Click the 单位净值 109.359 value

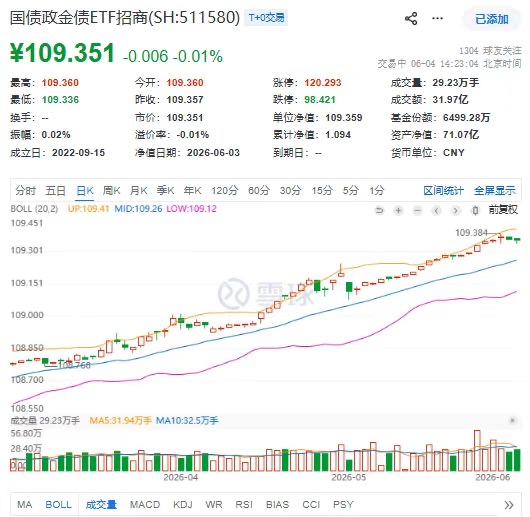tap(344, 118)
